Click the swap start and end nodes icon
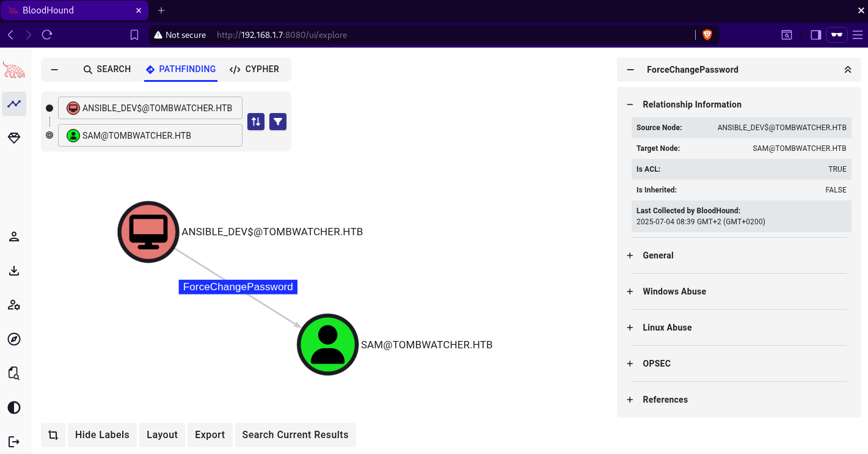The image size is (868, 454). click(256, 122)
